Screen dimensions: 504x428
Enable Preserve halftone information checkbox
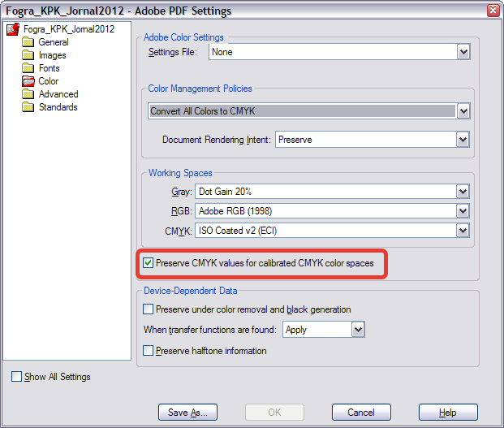tap(148, 351)
